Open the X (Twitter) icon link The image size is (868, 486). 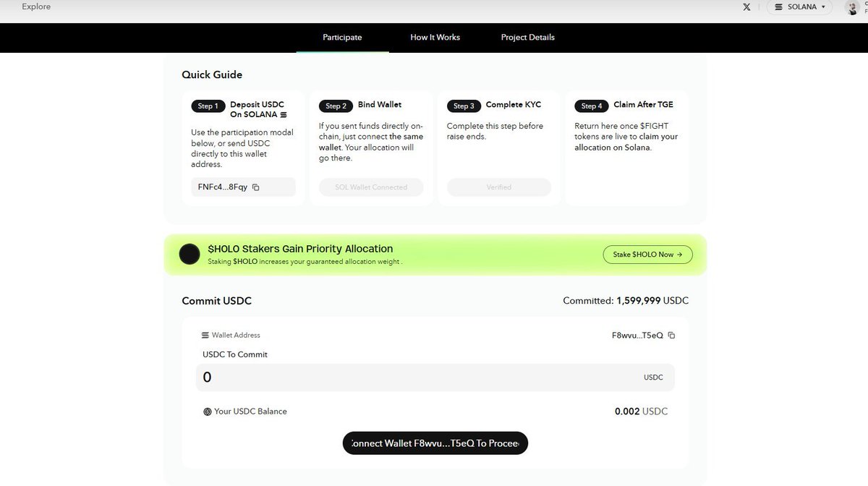point(746,7)
